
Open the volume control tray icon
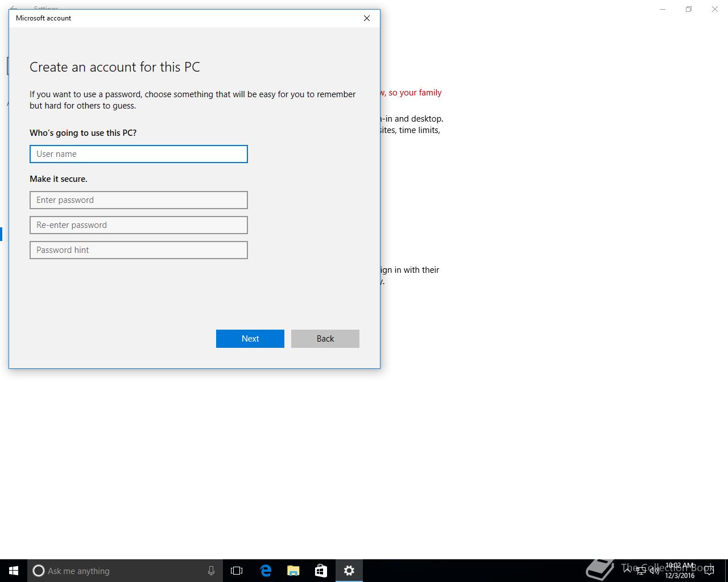pos(654,571)
